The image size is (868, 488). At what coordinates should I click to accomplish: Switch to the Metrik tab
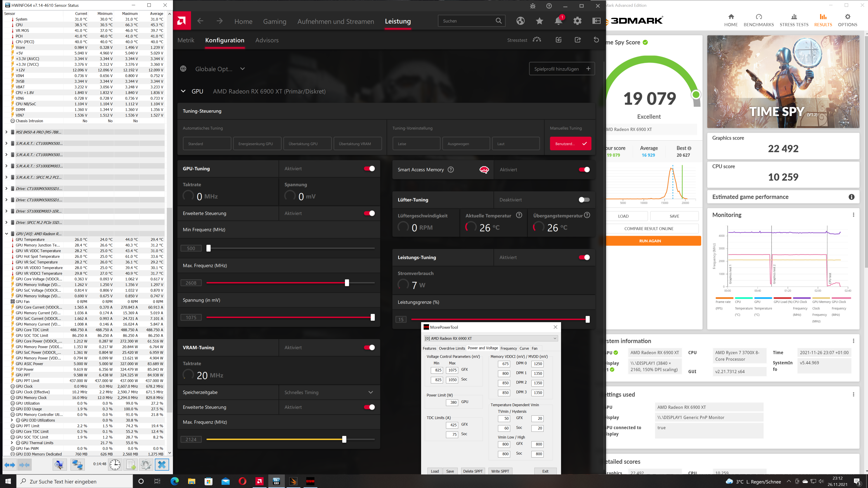pos(186,40)
